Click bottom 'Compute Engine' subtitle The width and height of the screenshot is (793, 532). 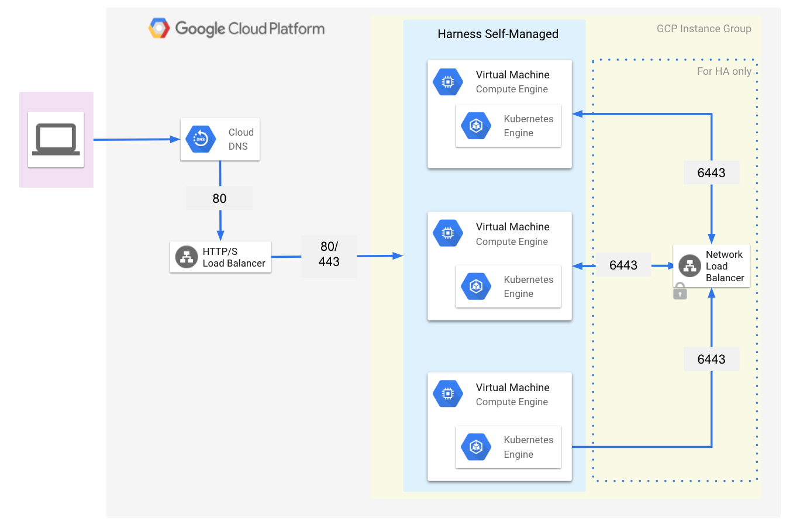512,402
